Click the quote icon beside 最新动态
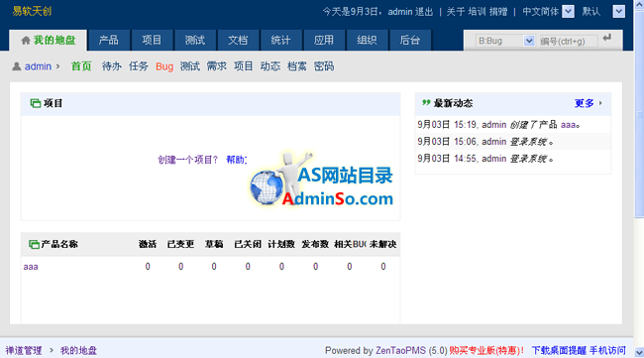 (x=426, y=102)
